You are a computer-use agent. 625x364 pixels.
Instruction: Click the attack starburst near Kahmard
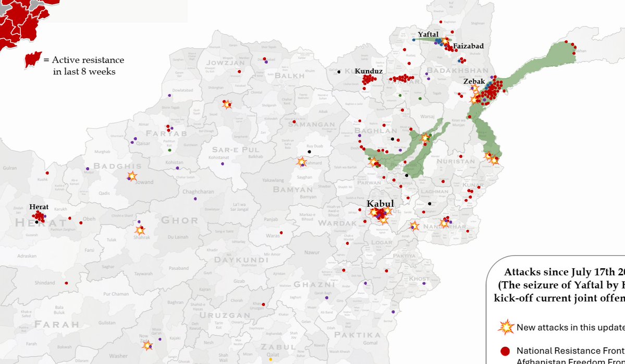tap(302, 161)
